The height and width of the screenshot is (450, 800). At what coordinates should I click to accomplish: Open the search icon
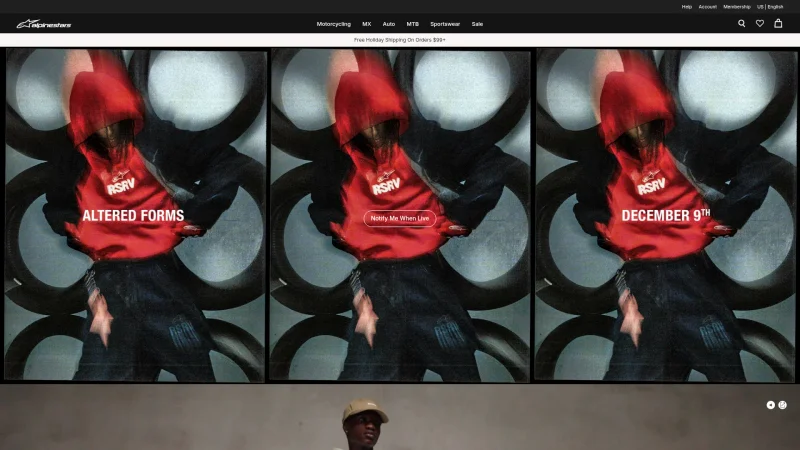[x=741, y=23]
